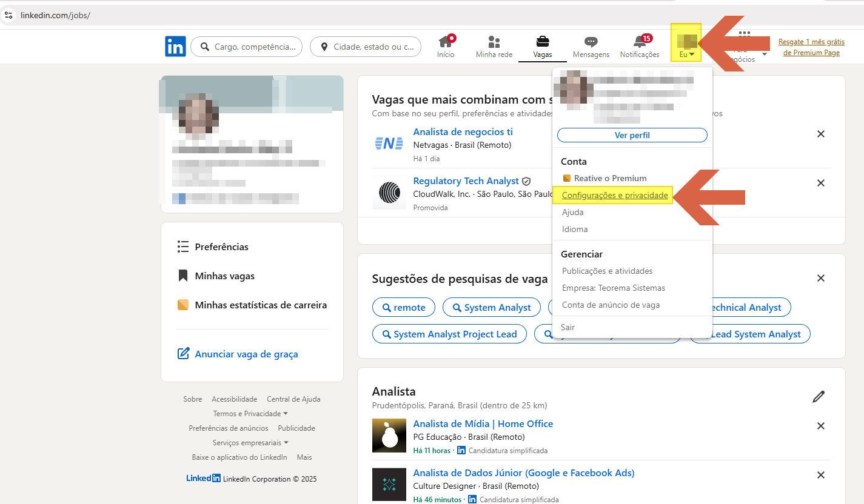The width and height of the screenshot is (864, 504).
Task: Dismiss the Analista de negocios ti job
Action: click(821, 134)
